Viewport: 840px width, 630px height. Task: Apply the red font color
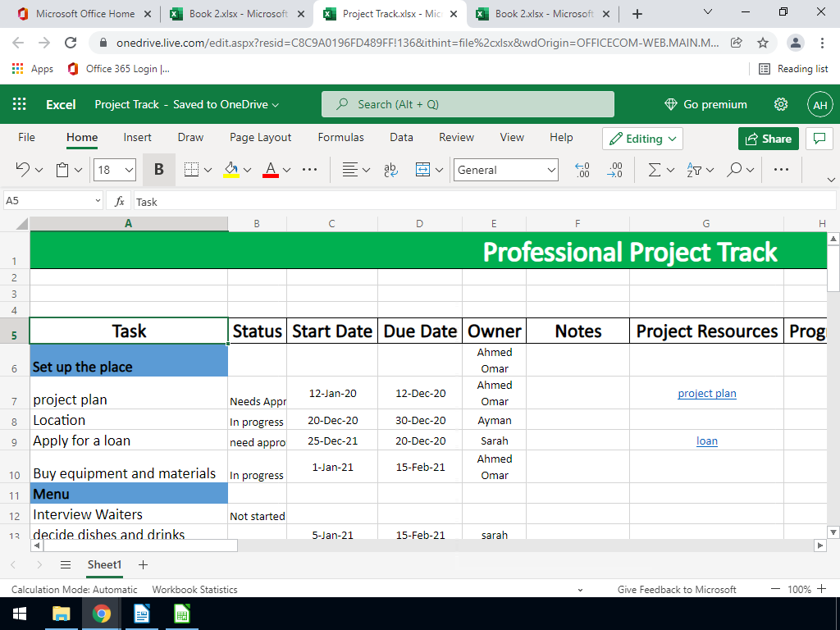pyautogui.click(x=271, y=170)
